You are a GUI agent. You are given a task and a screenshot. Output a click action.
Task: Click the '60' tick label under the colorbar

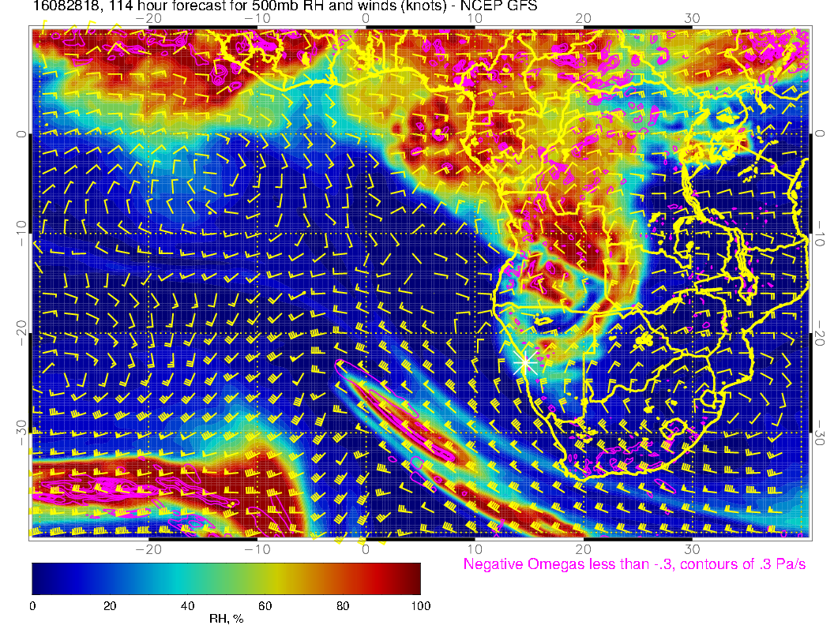pyautogui.click(x=265, y=605)
